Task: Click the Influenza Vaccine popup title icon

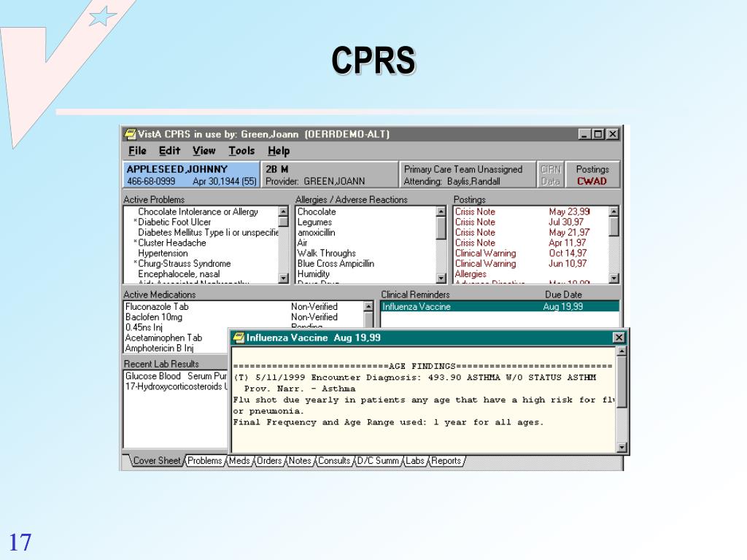Action: click(x=238, y=338)
